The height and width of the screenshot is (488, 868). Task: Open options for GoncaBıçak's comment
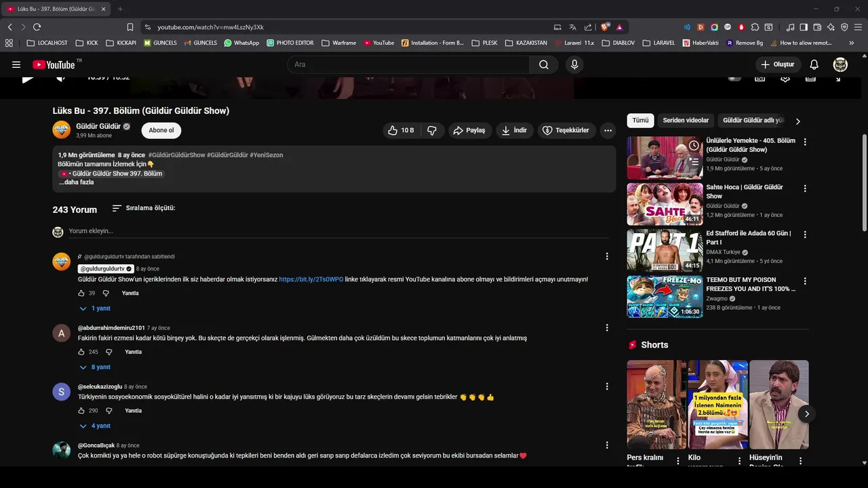point(607,445)
